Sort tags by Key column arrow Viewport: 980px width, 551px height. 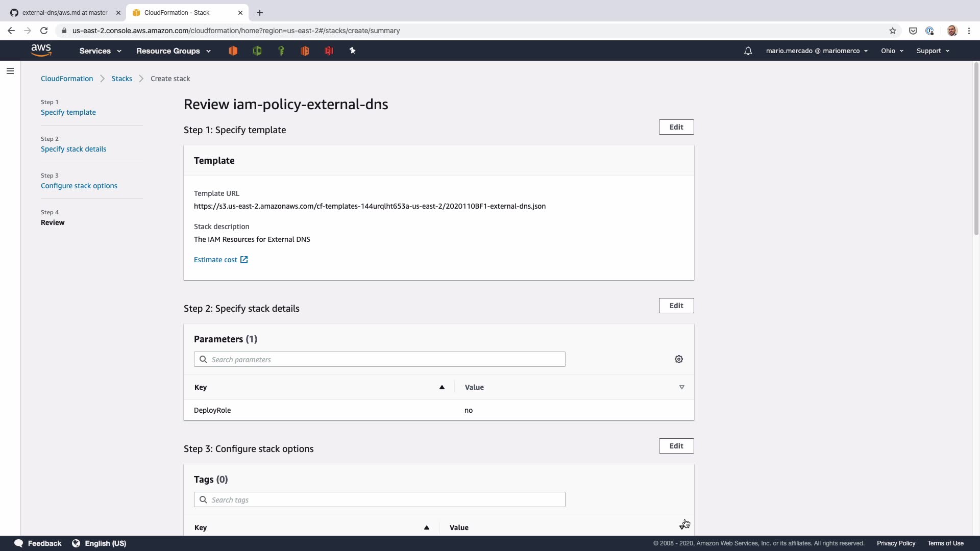(427, 528)
